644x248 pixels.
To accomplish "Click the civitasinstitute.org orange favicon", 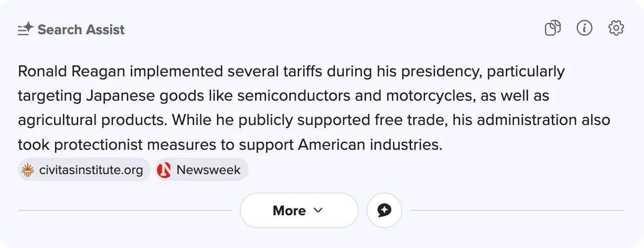I will tap(28, 170).
